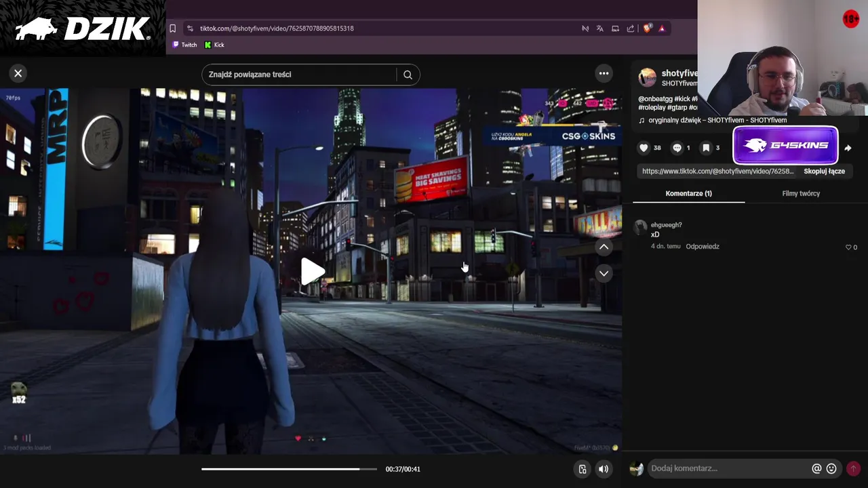Image resolution: width=868 pixels, height=488 pixels.
Task: Click the DZIK logo overlay
Action: click(x=83, y=29)
